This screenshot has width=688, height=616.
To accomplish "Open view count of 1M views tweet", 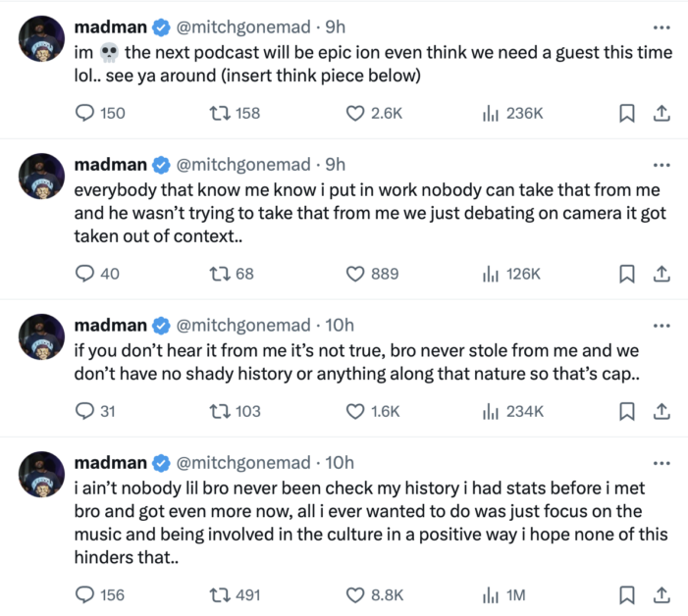I will pyautogui.click(x=503, y=595).
